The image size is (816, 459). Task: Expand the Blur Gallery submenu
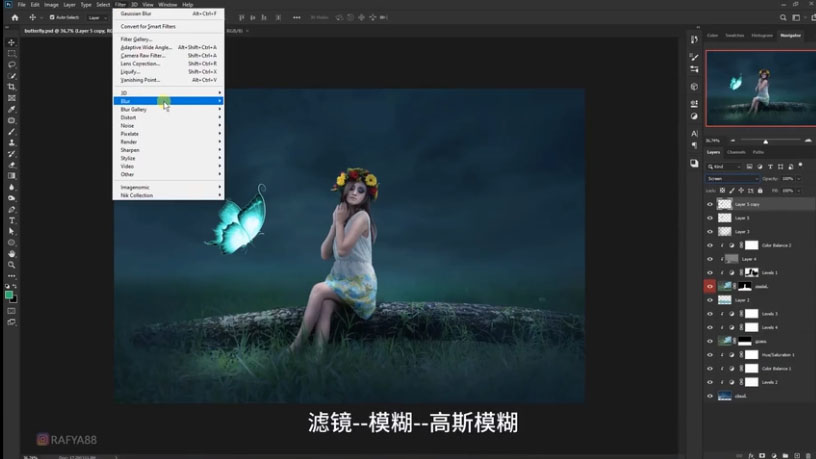[x=169, y=109]
